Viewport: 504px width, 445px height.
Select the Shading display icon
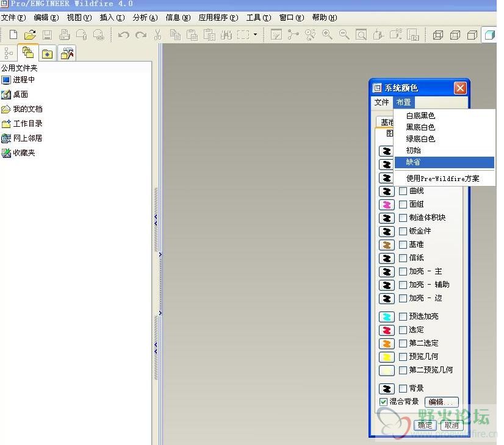(489, 35)
